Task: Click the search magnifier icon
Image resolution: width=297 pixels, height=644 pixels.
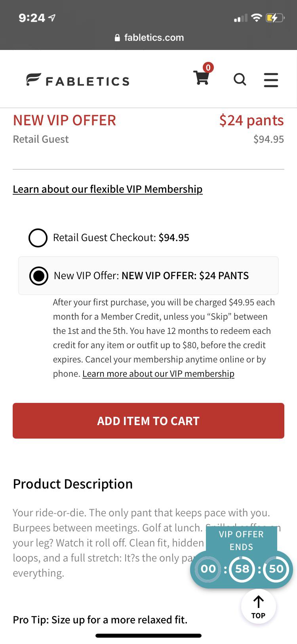Action: tap(240, 80)
